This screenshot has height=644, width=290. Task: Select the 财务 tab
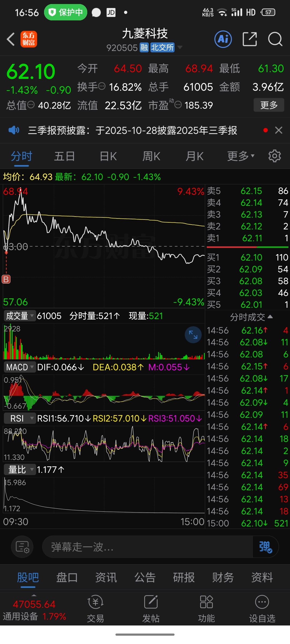tap(223, 577)
